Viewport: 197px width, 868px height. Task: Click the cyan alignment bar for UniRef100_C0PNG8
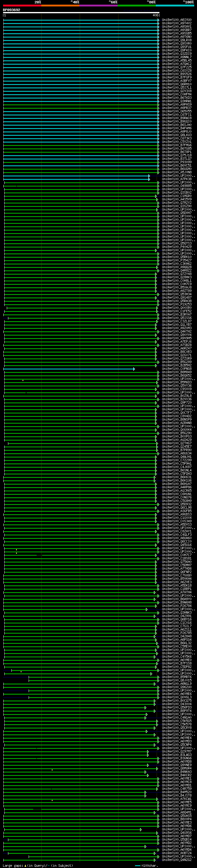69,369
